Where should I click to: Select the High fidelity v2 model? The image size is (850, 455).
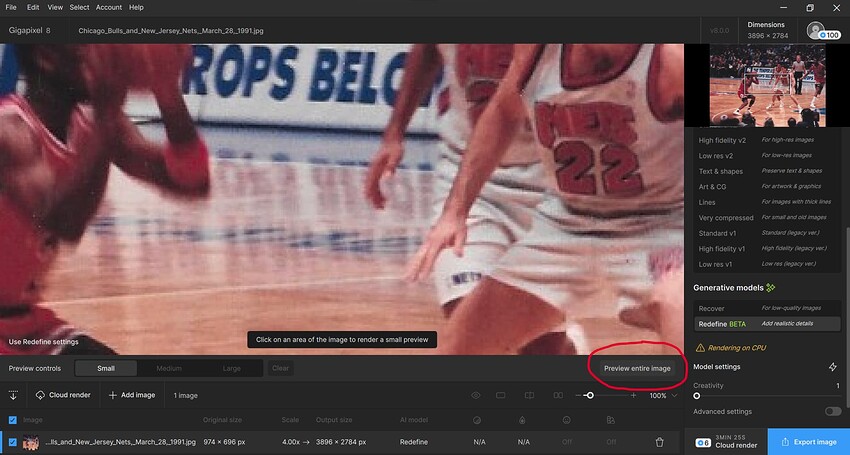point(767,140)
